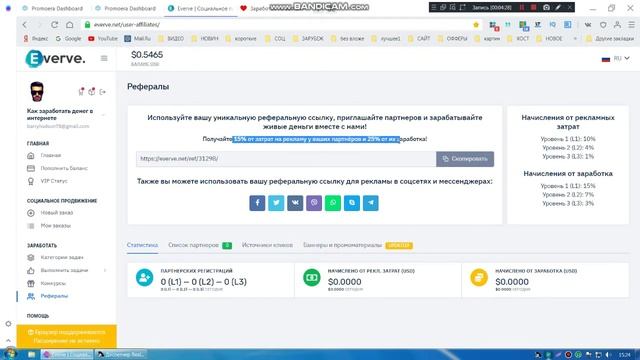This screenshot has height=360, width=640.
Task: Switch to the Статистика tab
Action: click(142, 245)
